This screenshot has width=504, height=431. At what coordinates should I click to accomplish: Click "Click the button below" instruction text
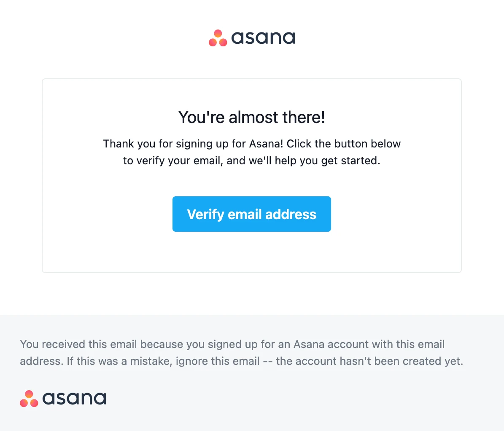344,144
